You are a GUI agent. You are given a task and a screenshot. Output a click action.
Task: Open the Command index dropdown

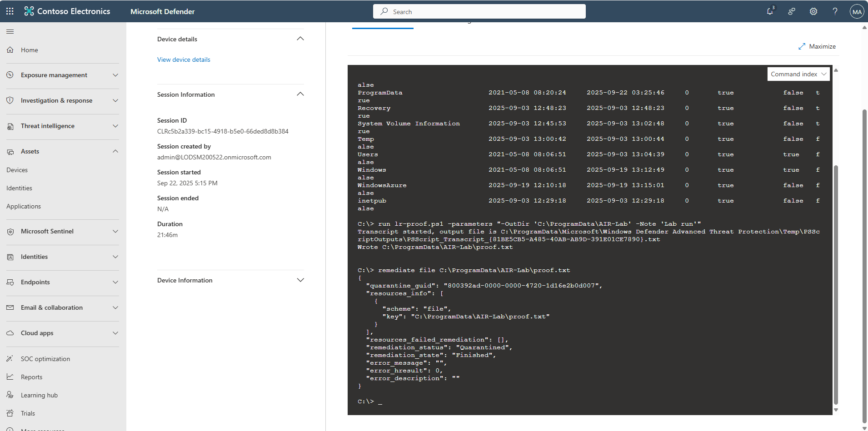[798, 74]
